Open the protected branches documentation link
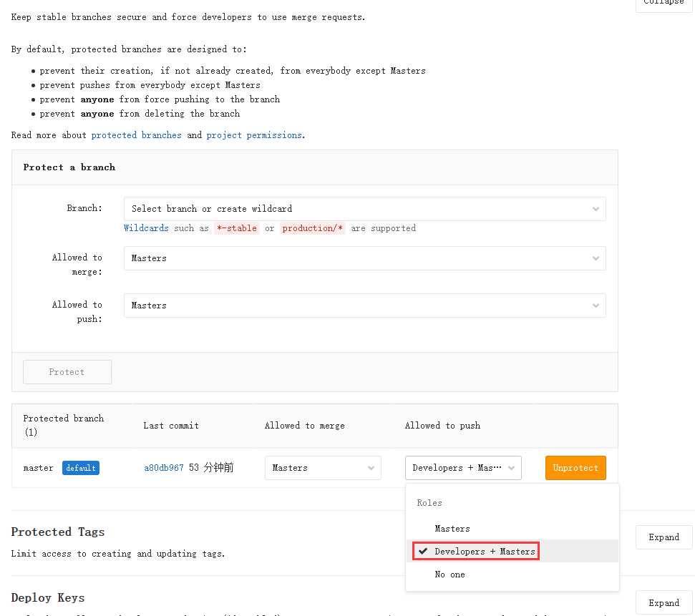Screen dimensions: 695x616 coord(136,135)
